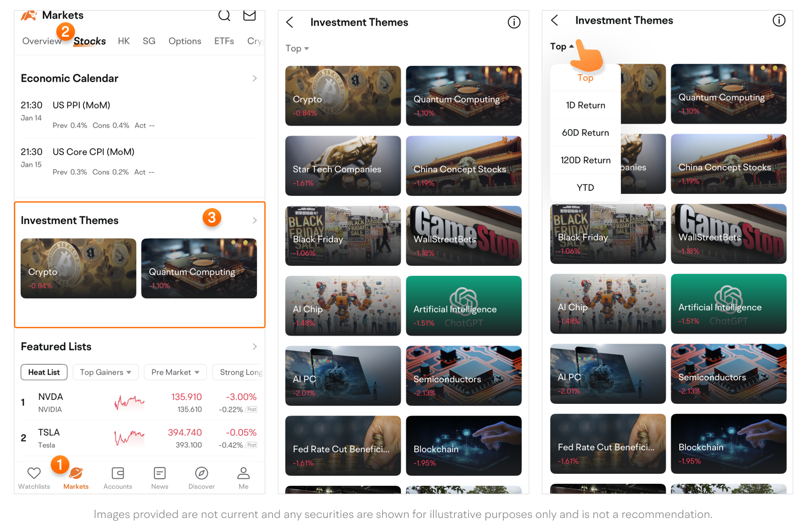Open China Concept Stocks card on middle screen
The image size is (807, 532).
pyautogui.click(x=464, y=166)
